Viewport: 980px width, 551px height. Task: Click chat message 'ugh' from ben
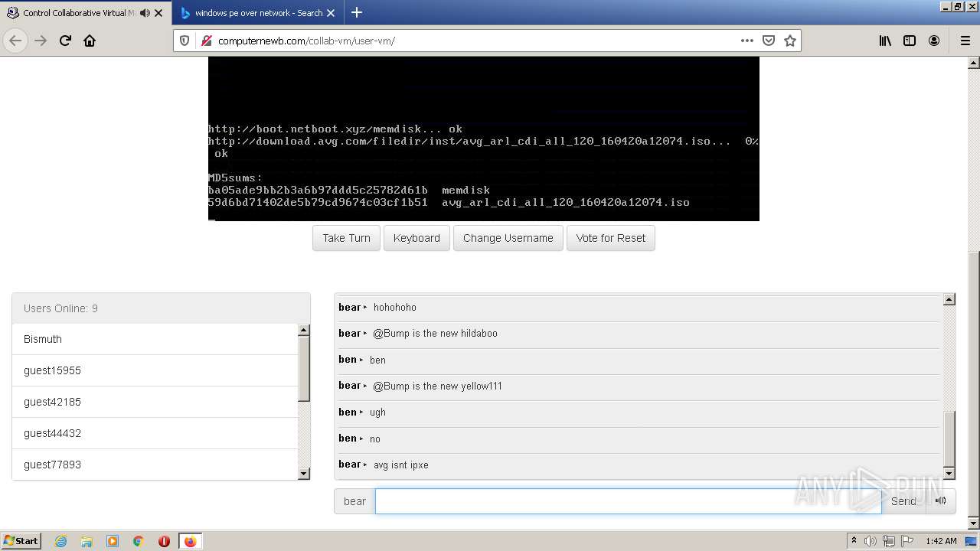pyautogui.click(x=377, y=412)
